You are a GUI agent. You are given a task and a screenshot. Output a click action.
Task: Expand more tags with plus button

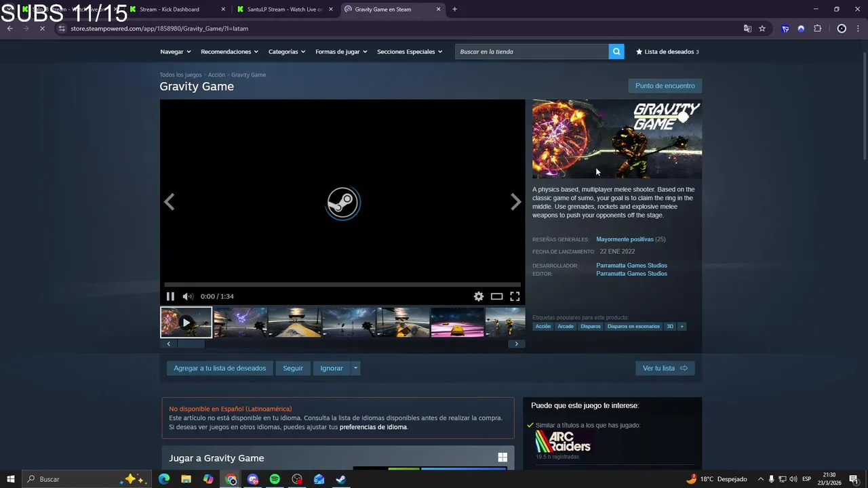pyautogui.click(x=682, y=327)
